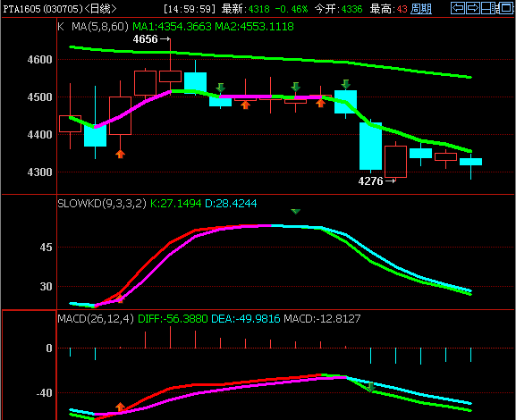
Task: Select the 4656 high price marker
Action: click(x=151, y=39)
